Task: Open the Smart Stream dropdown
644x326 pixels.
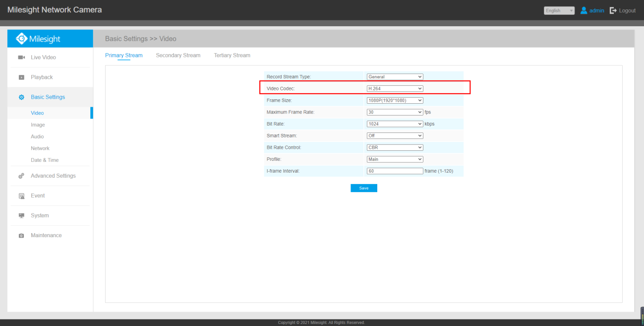Action: pos(395,135)
